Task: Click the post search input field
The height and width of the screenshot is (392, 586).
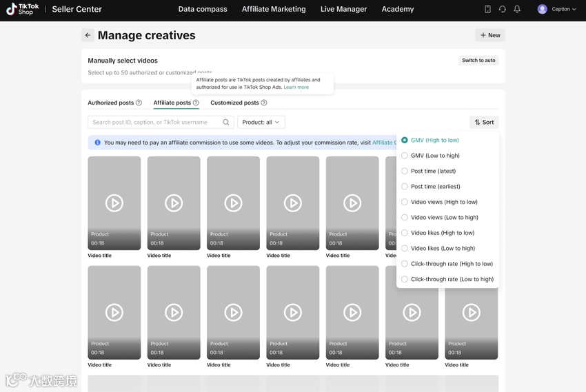Action: point(156,122)
